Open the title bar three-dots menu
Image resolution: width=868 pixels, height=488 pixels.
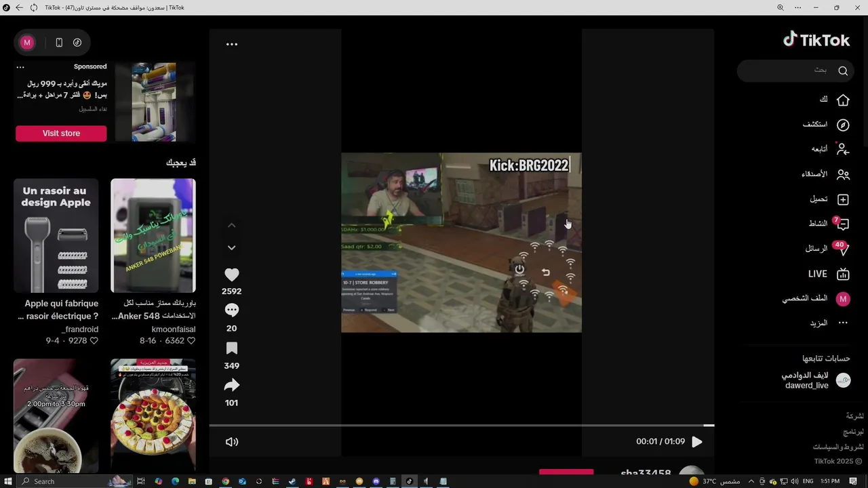(798, 7)
